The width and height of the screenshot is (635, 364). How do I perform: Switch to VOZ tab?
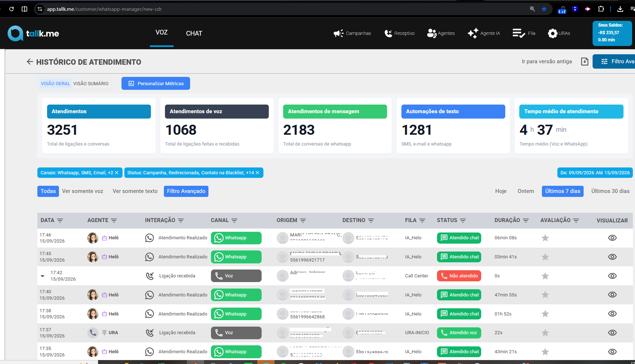[x=162, y=33]
